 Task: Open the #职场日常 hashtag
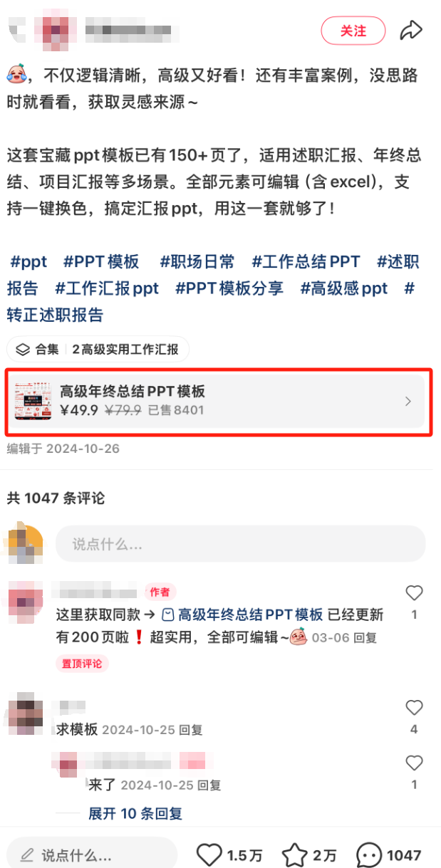[x=197, y=262]
